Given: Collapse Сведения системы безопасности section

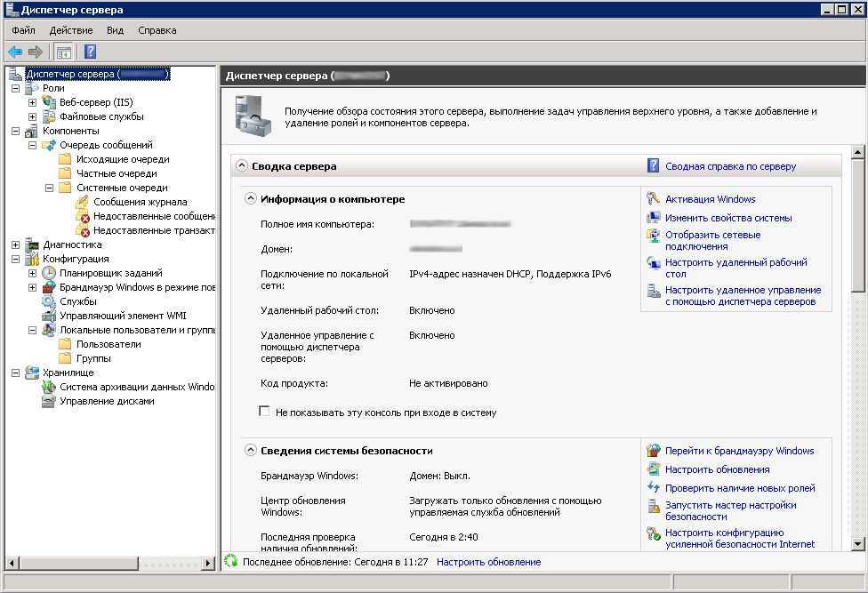Looking at the screenshot, I should tap(251, 451).
